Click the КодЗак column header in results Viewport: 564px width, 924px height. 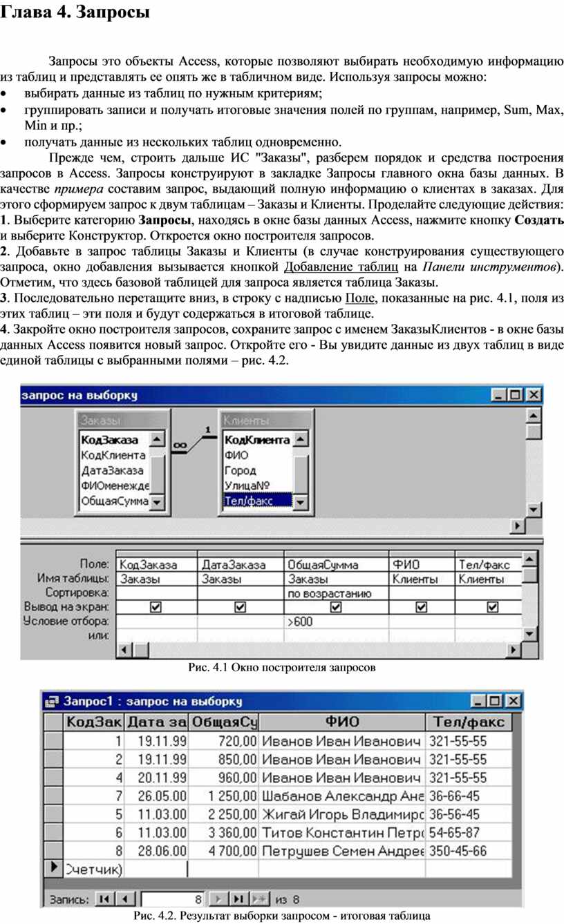(93, 722)
